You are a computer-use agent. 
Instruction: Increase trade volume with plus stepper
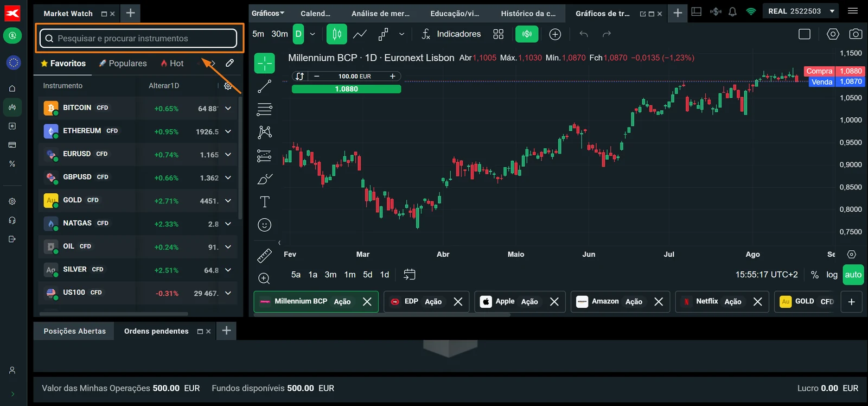[393, 76]
